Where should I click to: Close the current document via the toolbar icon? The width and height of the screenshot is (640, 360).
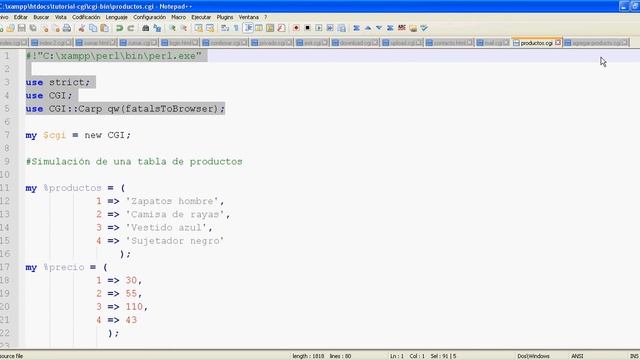click(x=44, y=28)
